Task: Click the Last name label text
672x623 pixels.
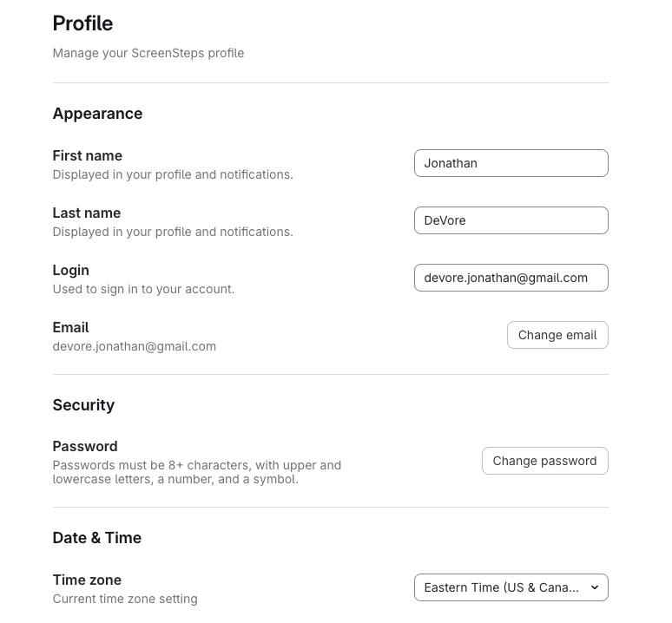Action: 87,213
